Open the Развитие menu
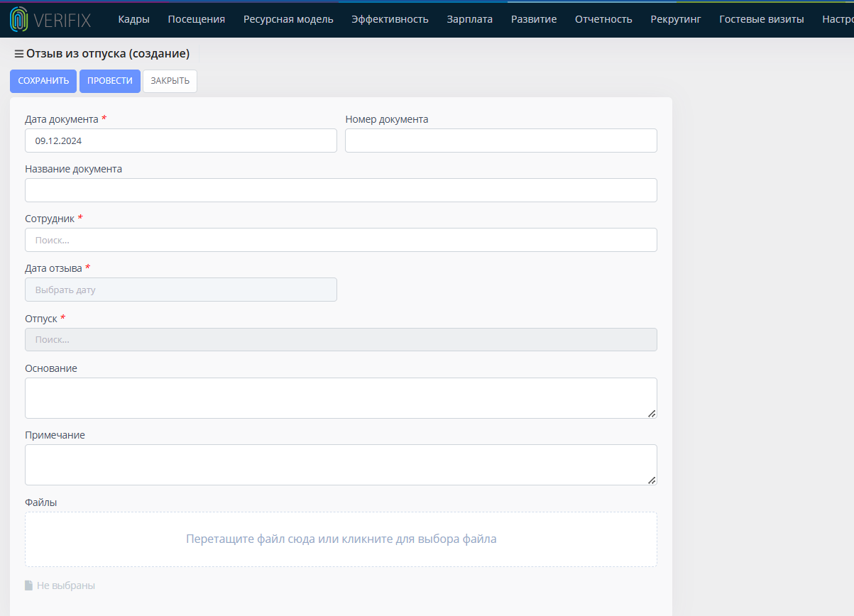 (534, 19)
